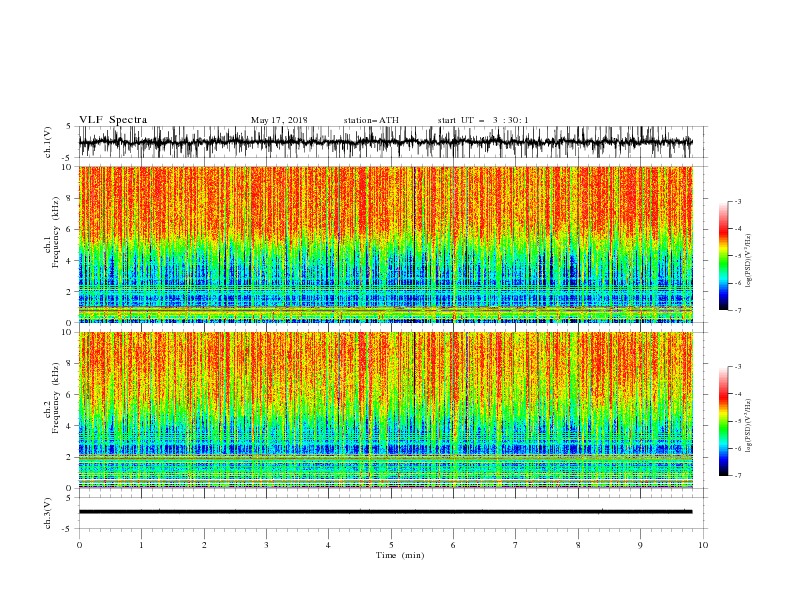Click the -3 label on ch.1 color bar
Viewport: 792px width, 612px height.
tap(738, 201)
